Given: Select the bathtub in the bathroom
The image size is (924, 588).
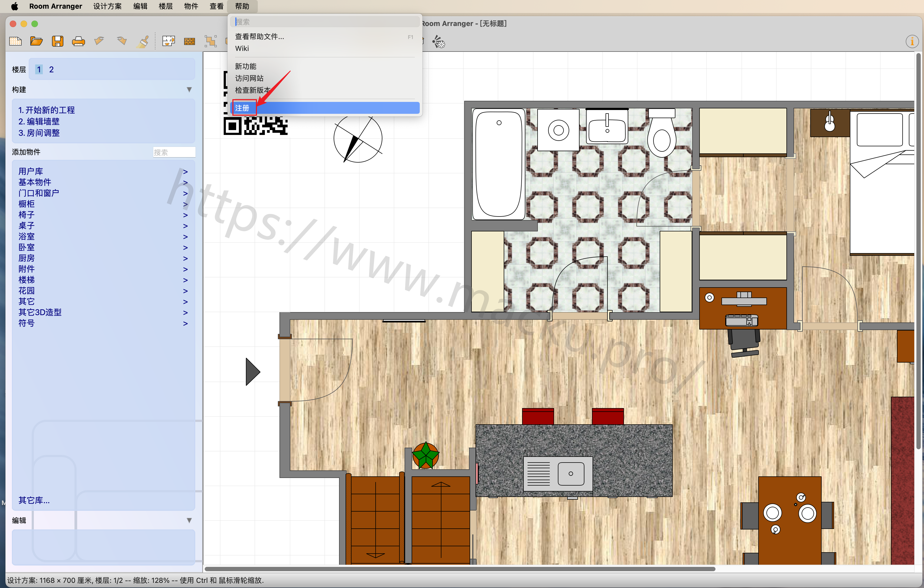Looking at the screenshot, I should click(499, 164).
